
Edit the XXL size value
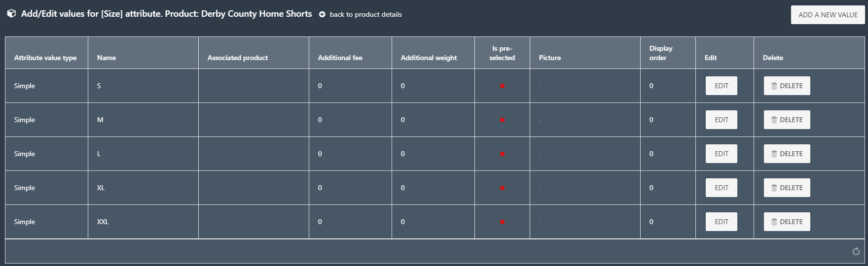tap(721, 222)
